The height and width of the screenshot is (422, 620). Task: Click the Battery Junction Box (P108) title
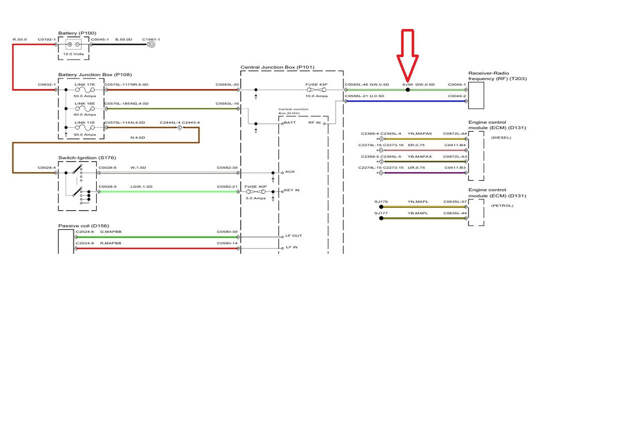pos(95,74)
